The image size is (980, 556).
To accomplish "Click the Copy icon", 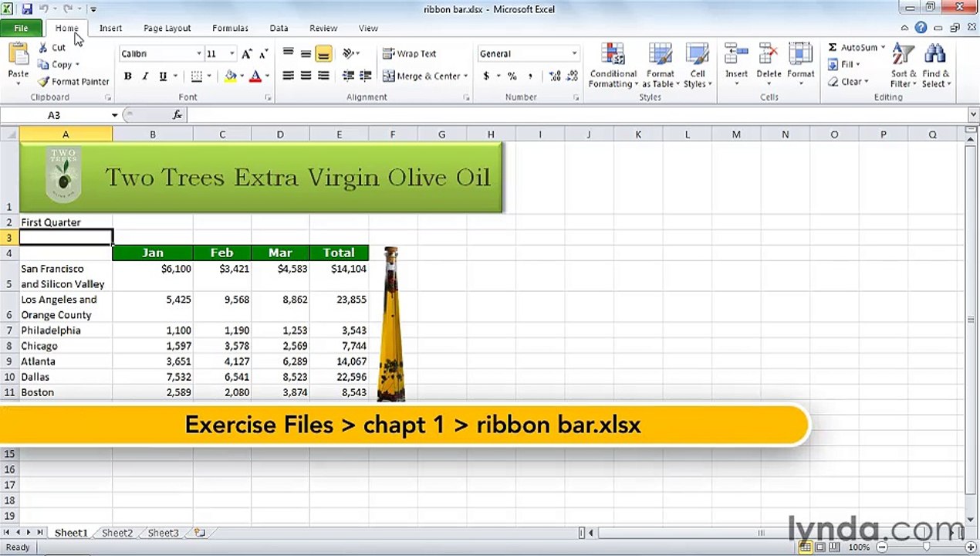I will [43, 65].
